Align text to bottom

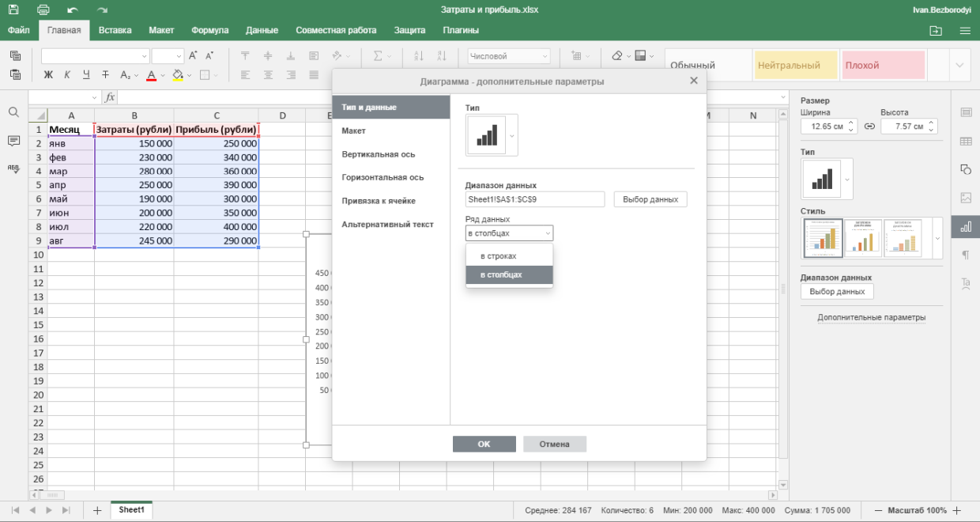291,56
